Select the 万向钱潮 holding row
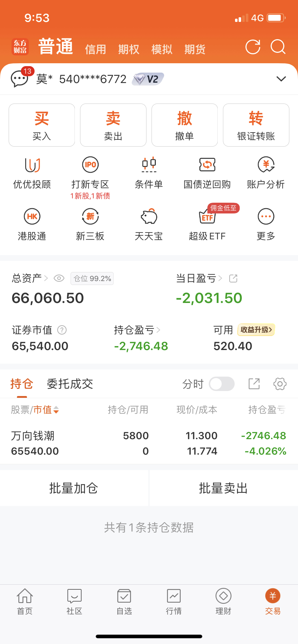The image size is (298, 644). (149, 443)
